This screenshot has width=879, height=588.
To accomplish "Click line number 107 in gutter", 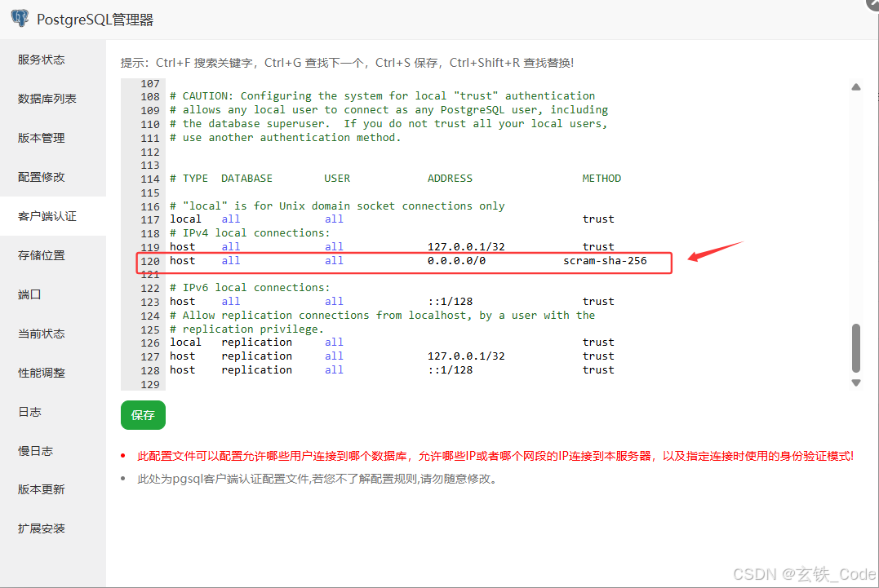I will 149,83.
